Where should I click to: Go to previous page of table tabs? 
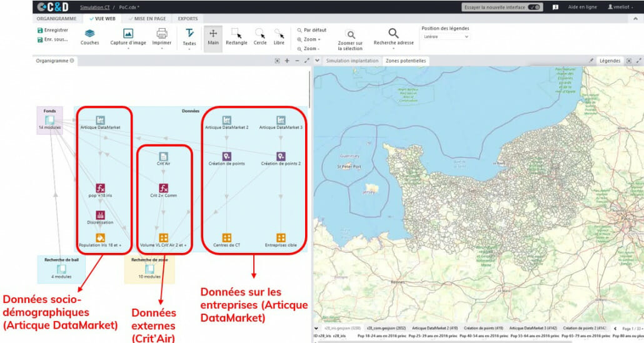[615, 328]
